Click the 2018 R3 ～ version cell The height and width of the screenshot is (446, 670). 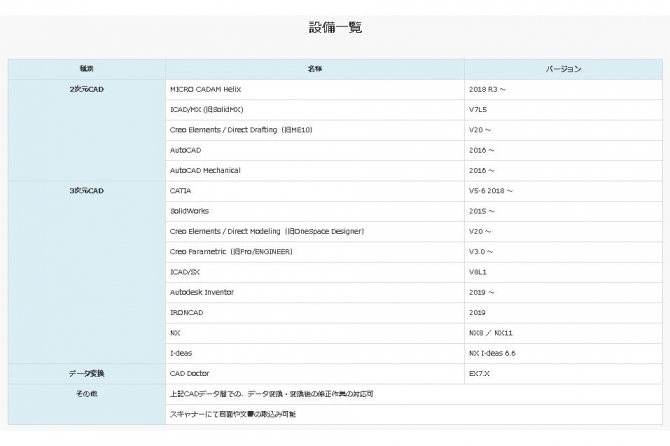(563, 90)
